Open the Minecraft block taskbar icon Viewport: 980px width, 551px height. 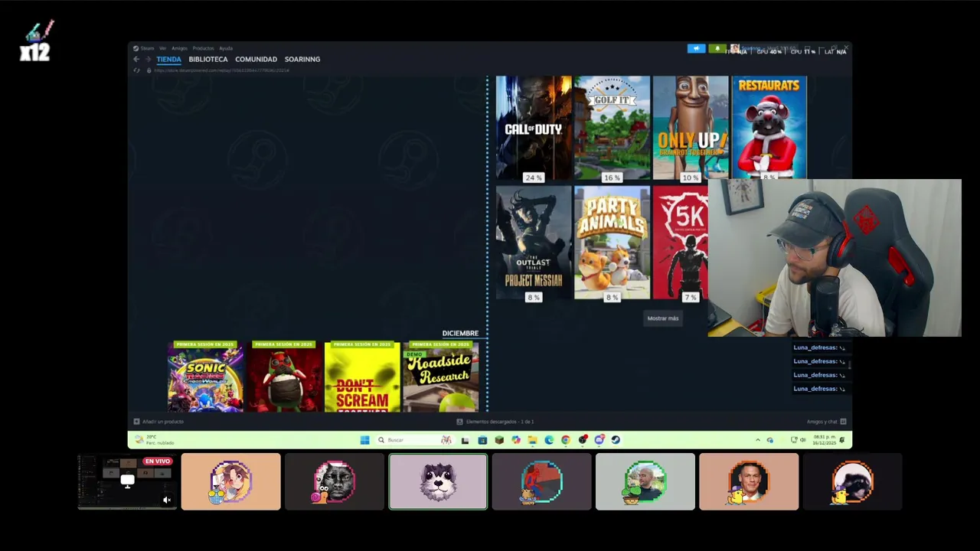499,440
